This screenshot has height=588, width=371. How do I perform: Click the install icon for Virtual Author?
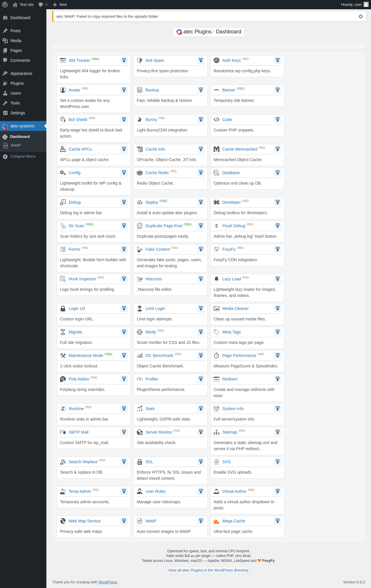[278, 491]
